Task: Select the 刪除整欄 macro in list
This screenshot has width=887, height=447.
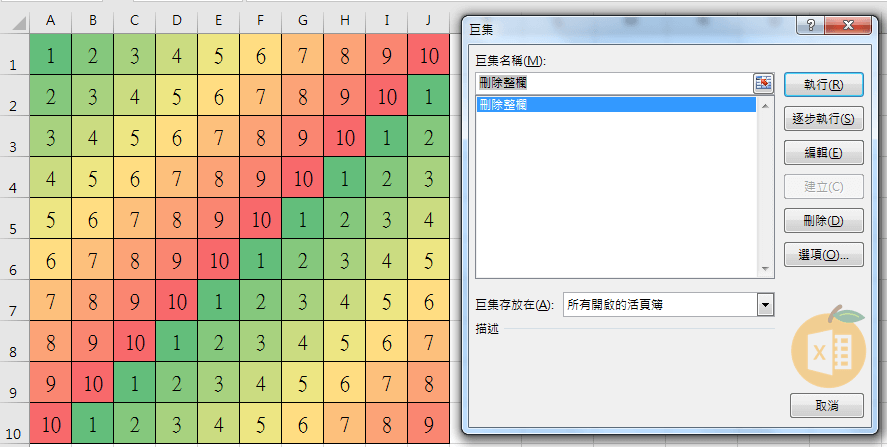Action: [x=615, y=104]
